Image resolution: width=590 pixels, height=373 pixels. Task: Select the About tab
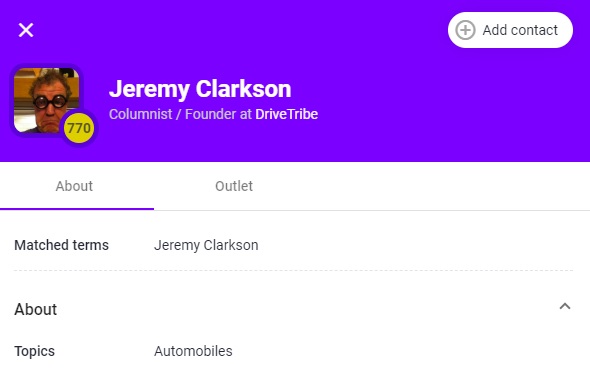74,186
